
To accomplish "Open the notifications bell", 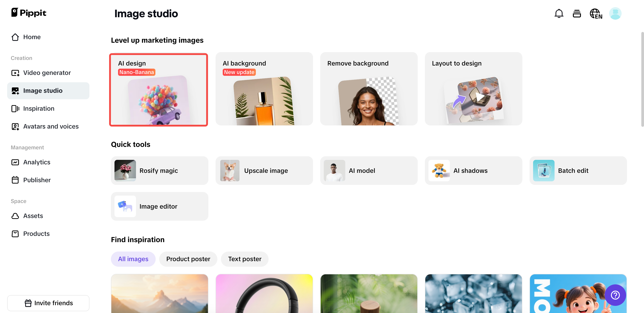I will point(559,13).
